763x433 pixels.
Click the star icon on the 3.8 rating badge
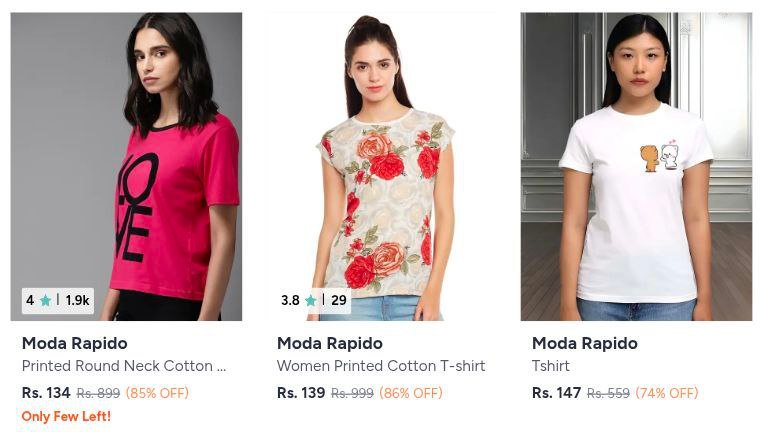[x=310, y=301]
